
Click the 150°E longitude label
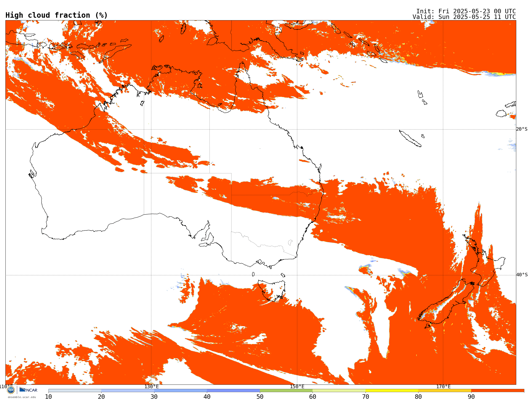[x=297, y=386]
